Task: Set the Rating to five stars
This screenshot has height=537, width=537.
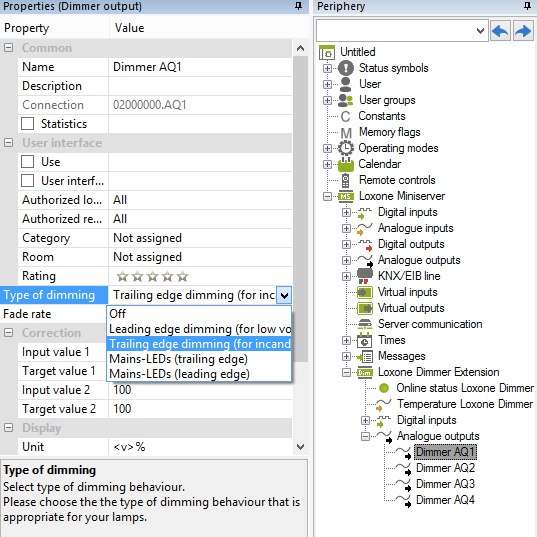Action: click(x=183, y=276)
